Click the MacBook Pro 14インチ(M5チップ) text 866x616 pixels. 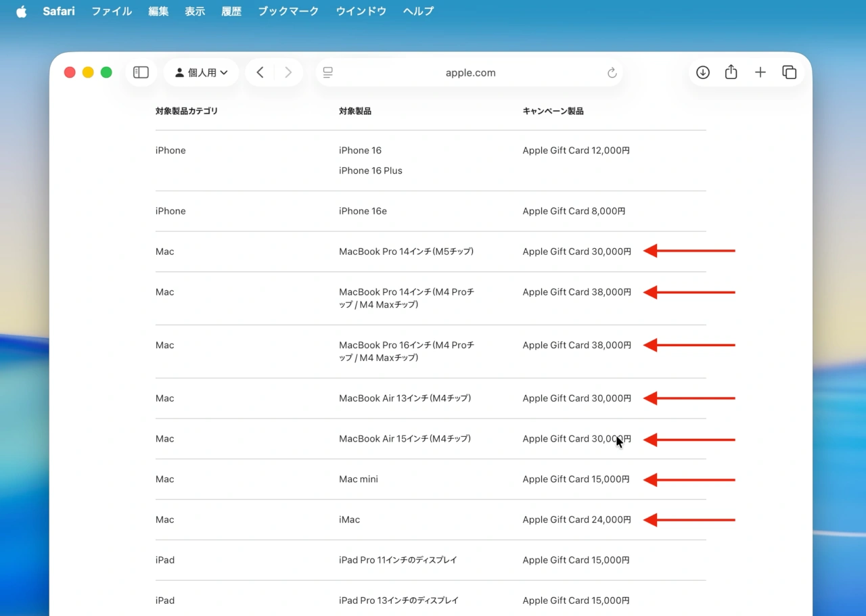[406, 252]
